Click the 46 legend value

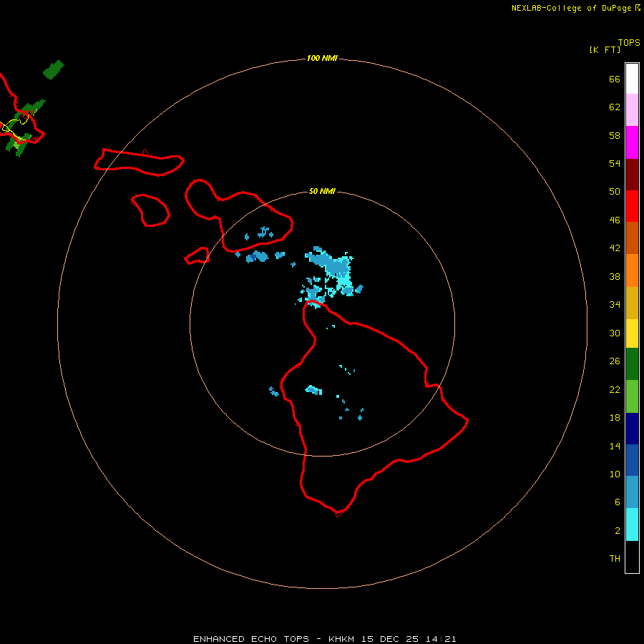pyautogui.click(x=615, y=220)
